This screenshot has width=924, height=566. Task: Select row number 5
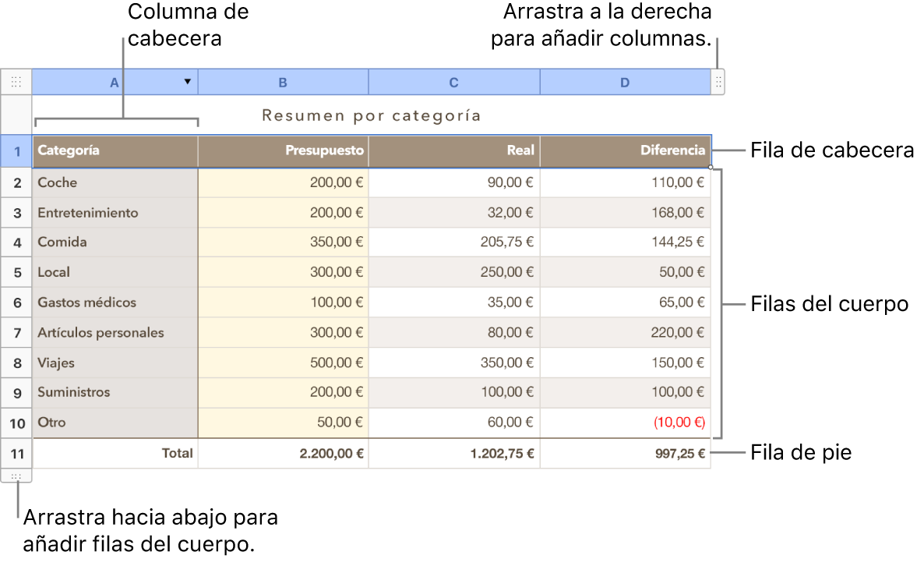pos(16,272)
